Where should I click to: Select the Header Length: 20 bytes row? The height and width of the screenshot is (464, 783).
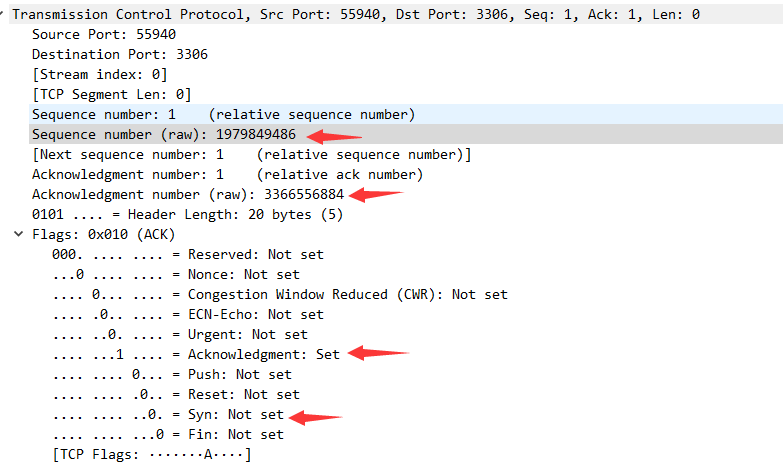(187, 214)
